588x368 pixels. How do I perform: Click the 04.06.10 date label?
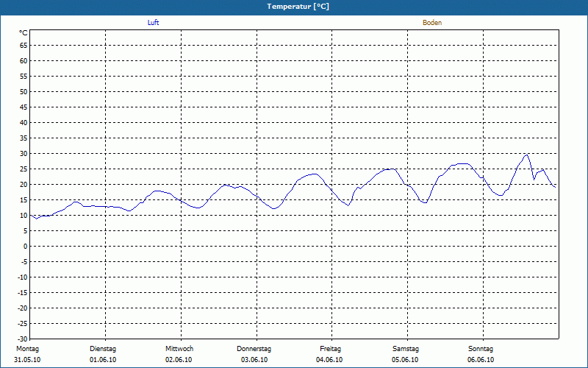pyautogui.click(x=329, y=360)
